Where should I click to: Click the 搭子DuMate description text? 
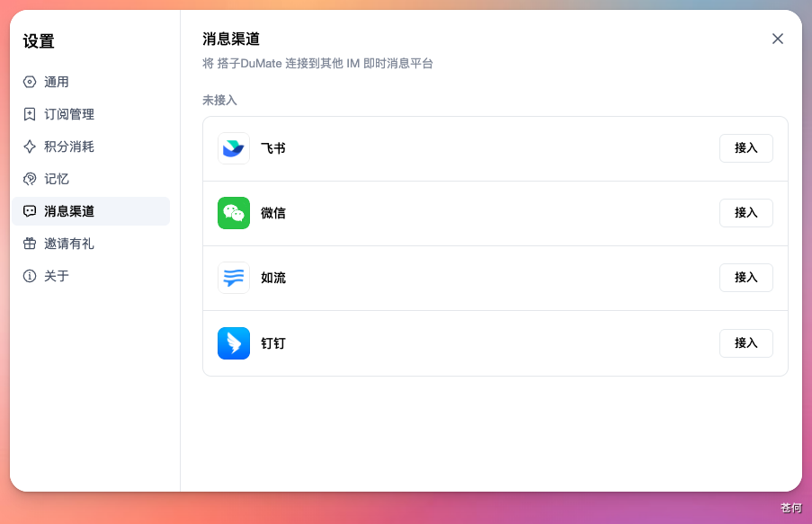click(317, 63)
